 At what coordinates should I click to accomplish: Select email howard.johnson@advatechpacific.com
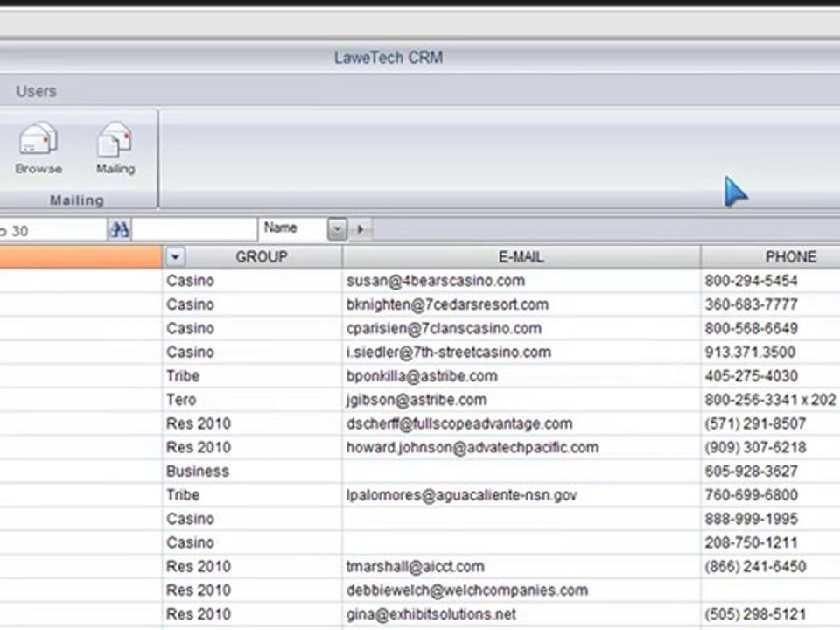pos(472,447)
